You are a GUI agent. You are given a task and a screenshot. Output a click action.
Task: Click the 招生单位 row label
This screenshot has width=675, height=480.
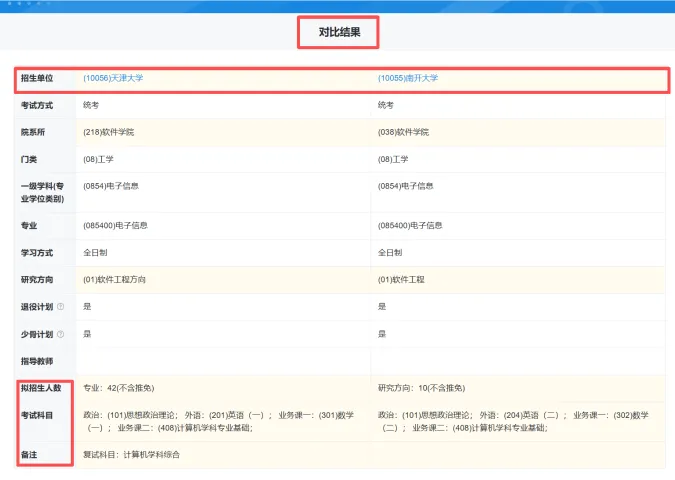(x=37, y=78)
